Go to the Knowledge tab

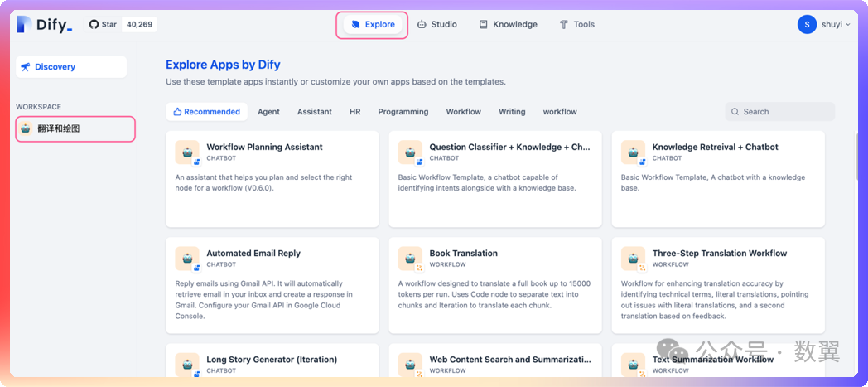pos(509,24)
